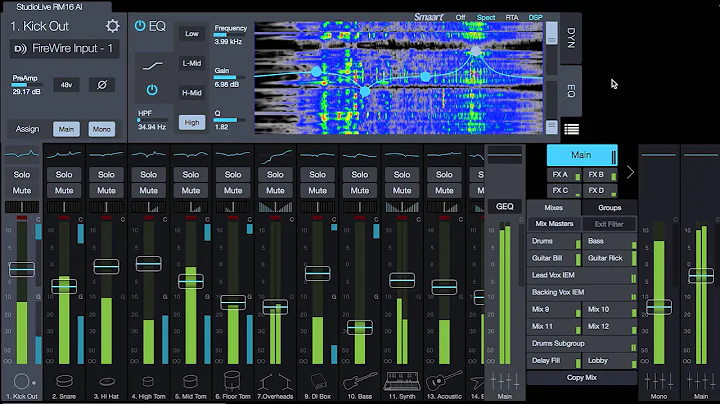Select Smaart RTA mode

pyautogui.click(x=512, y=17)
